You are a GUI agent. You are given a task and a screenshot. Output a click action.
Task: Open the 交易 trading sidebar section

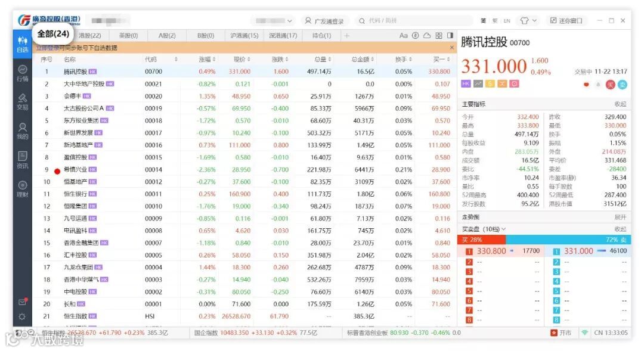pyautogui.click(x=23, y=102)
